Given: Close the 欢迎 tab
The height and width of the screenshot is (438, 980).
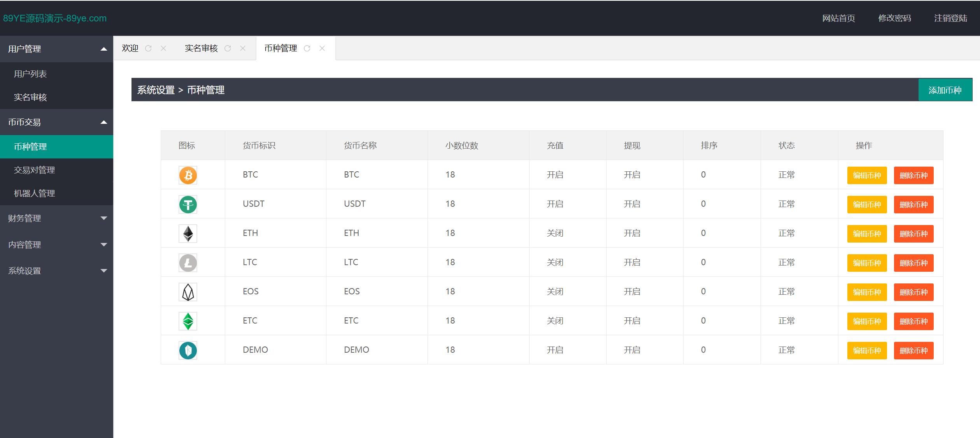Looking at the screenshot, I should tap(163, 48).
